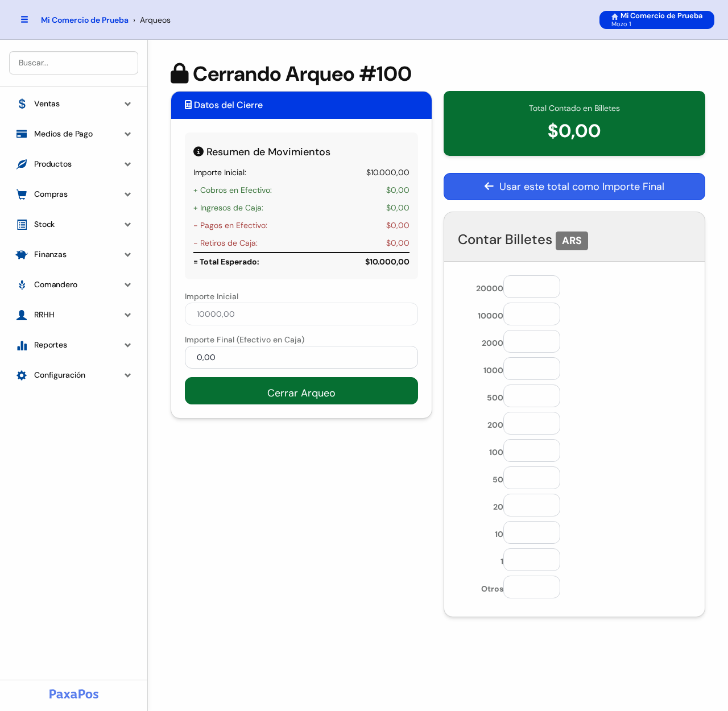Screen dimensions: 728x711
Task: Expand the Finanzas chevron
Action: coord(128,254)
